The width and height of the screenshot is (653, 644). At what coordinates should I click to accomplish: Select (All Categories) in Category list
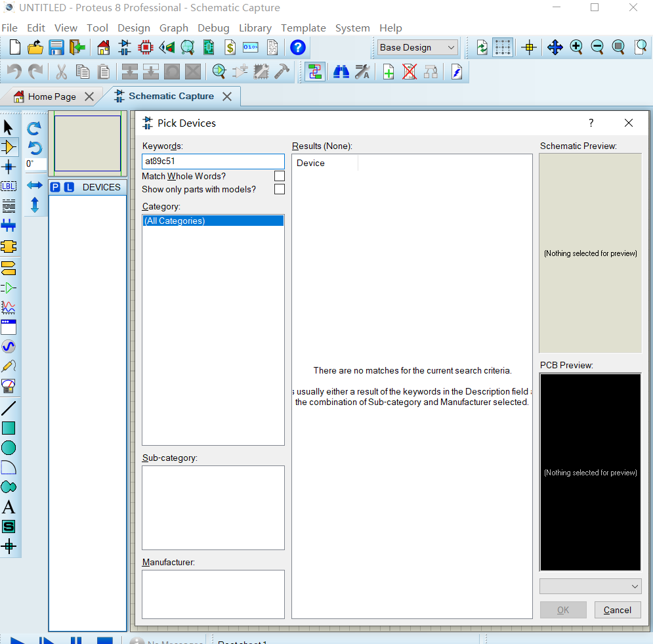(213, 221)
